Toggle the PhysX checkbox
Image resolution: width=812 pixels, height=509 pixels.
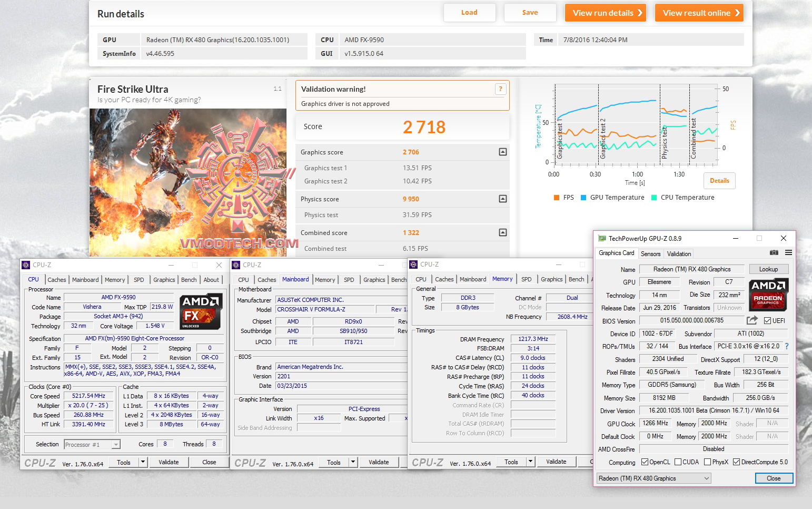(707, 462)
